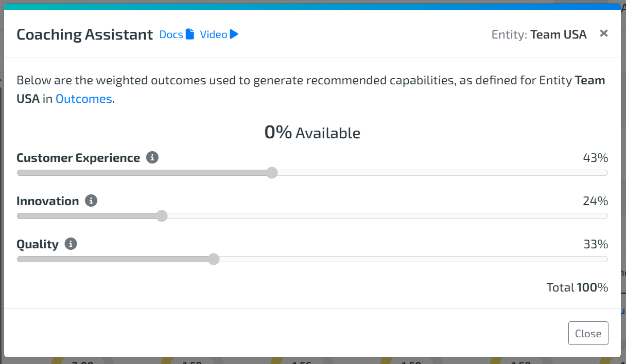Open the Video link text
Screen dimensions: 626x364
[214, 34]
